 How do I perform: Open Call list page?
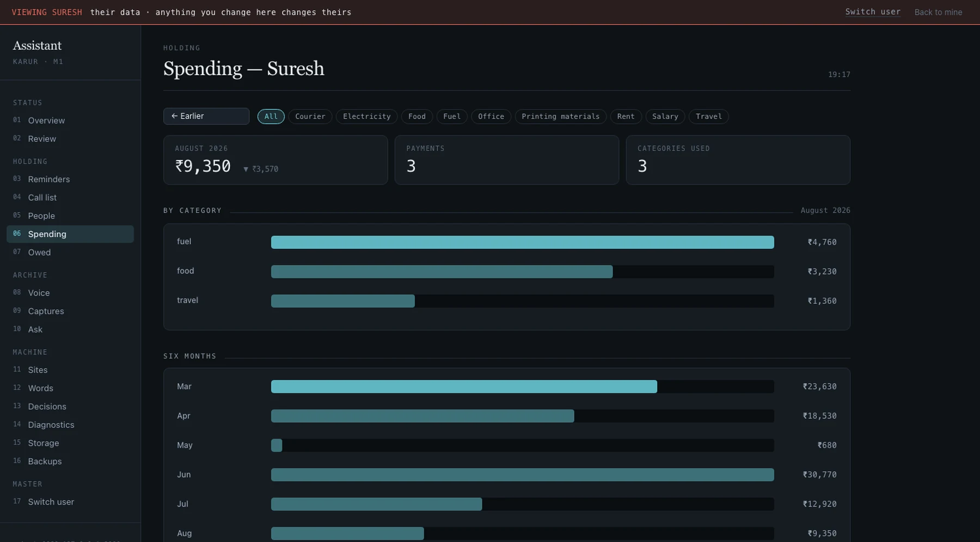[x=70, y=198]
